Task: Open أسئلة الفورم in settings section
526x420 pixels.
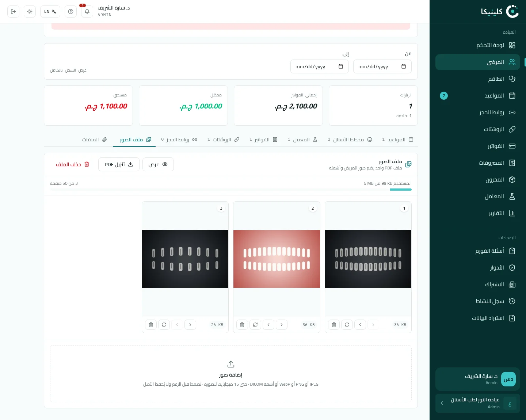Action: (478, 251)
